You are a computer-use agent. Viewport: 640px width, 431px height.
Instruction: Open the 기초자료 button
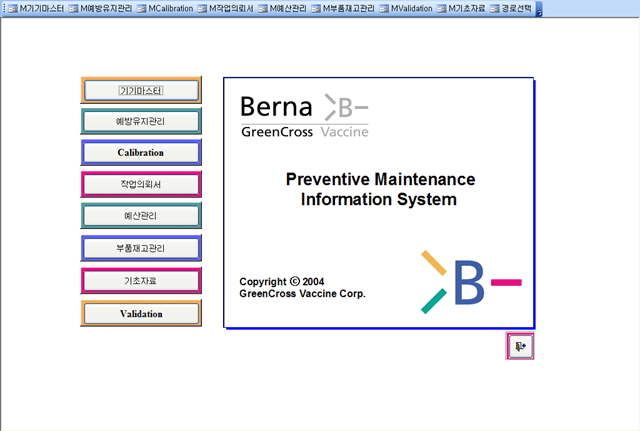tap(141, 281)
